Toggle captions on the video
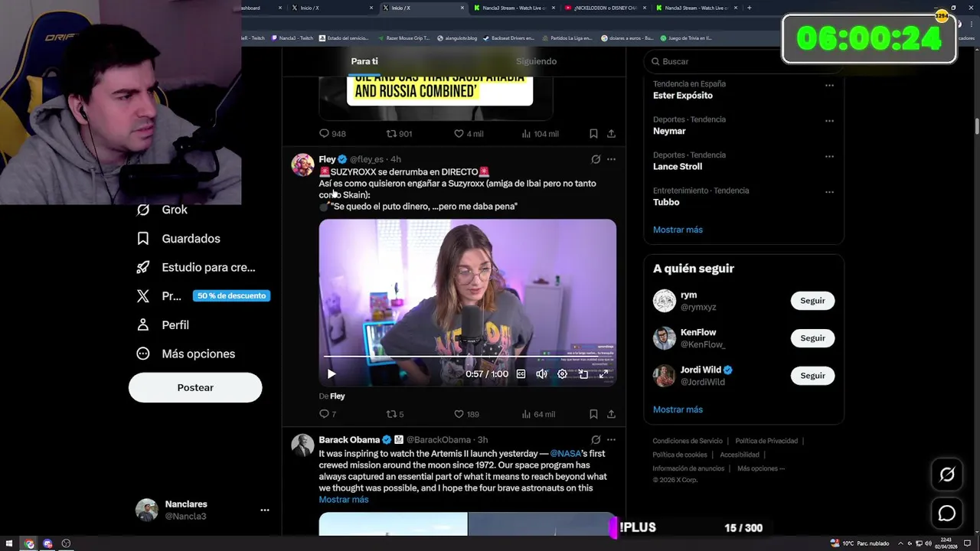The width and height of the screenshot is (980, 551). [521, 373]
